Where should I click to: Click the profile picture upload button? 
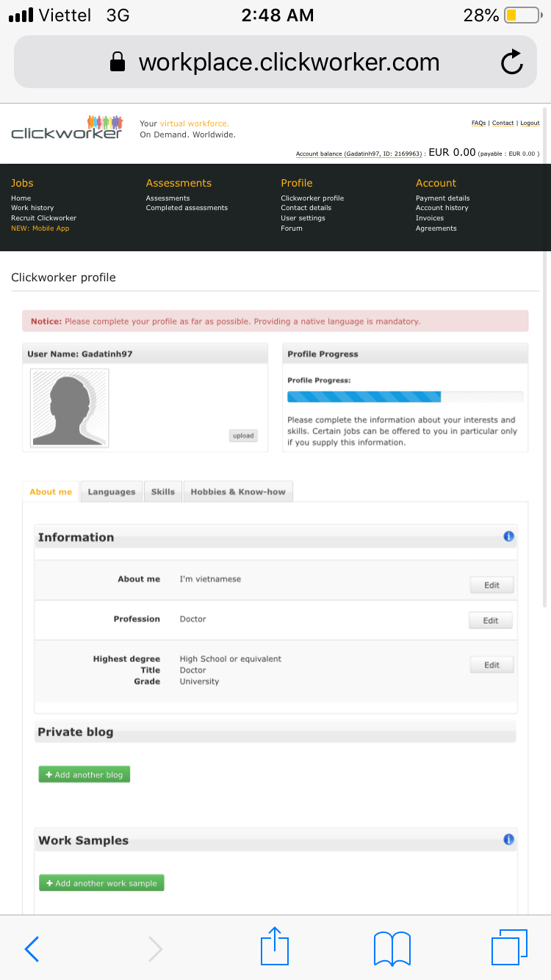243,436
